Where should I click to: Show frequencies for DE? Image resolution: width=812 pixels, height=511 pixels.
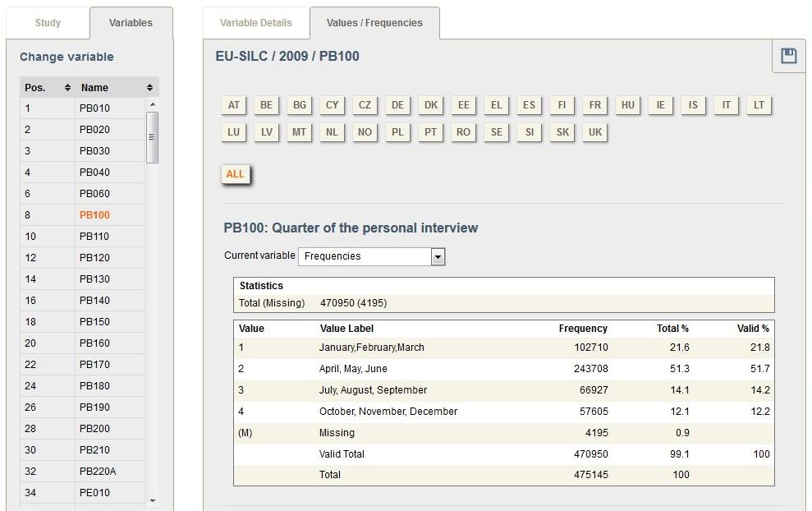point(397,104)
